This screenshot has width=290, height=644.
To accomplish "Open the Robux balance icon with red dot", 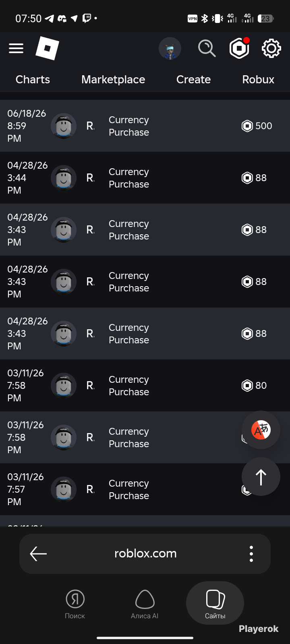I will [239, 49].
